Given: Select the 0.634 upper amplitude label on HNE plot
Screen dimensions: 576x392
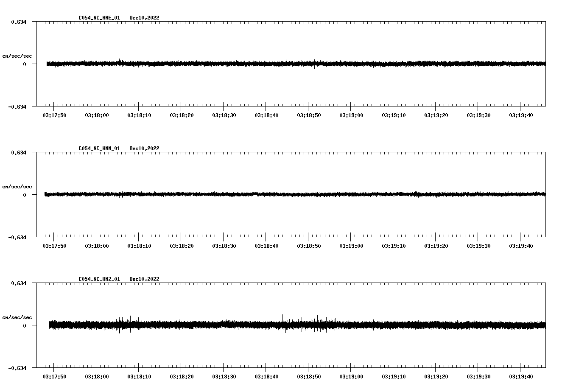Looking at the screenshot, I should (x=19, y=21).
